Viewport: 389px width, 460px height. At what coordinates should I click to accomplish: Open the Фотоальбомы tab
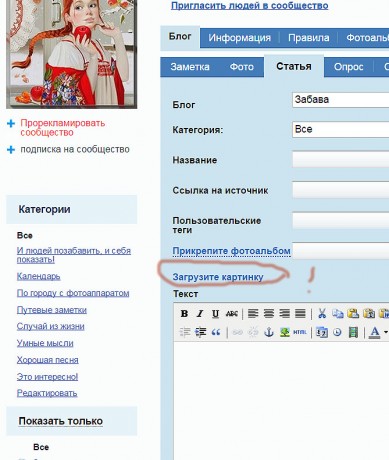pos(367,38)
